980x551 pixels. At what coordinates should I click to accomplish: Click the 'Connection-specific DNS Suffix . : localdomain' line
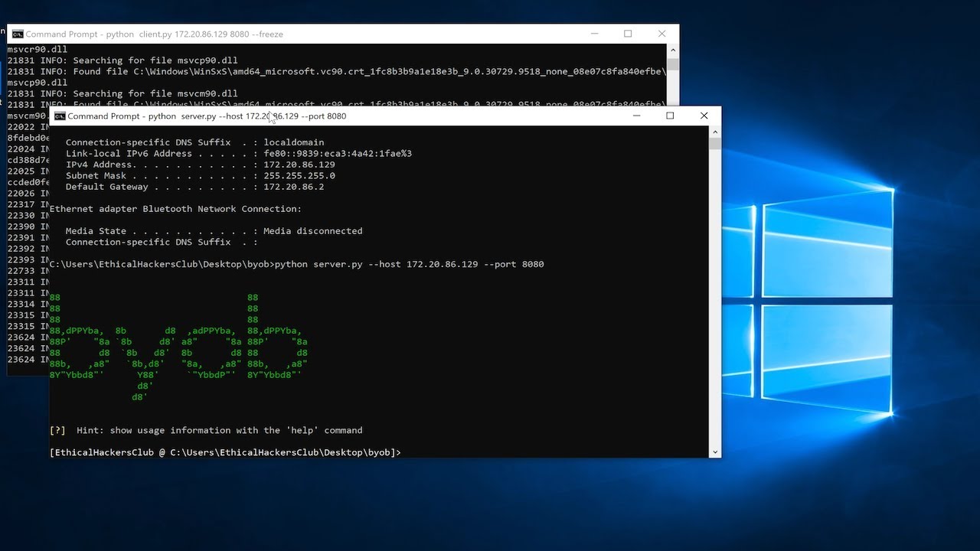pos(194,142)
